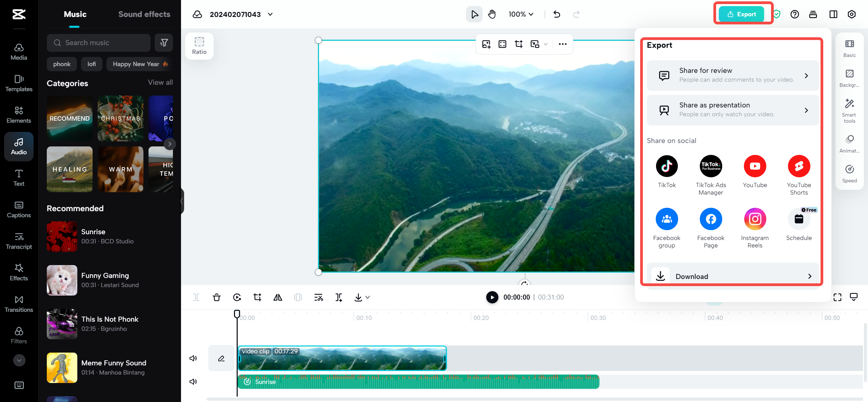
Task: Select Instagram Reels share icon
Action: (x=755, y=219)
